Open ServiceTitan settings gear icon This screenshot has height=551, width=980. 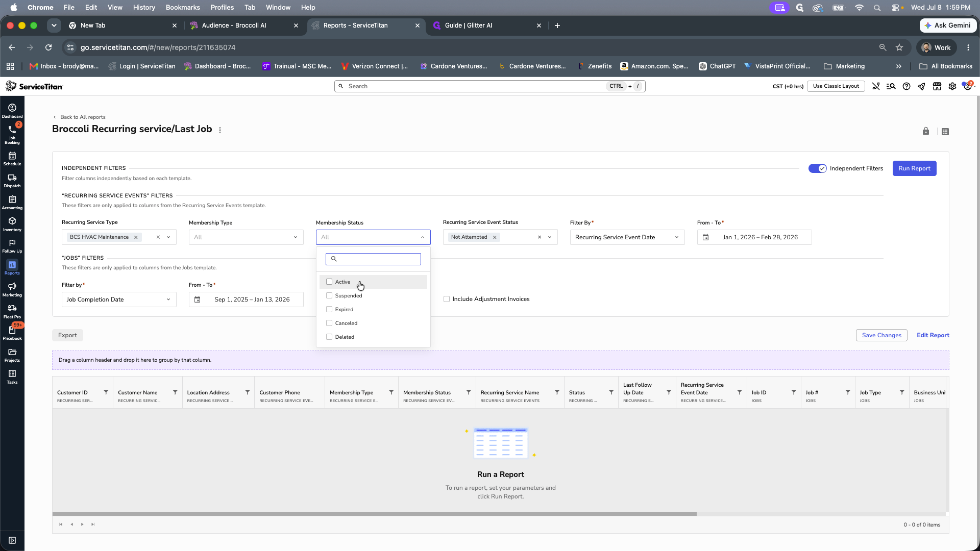pos(952,86)
